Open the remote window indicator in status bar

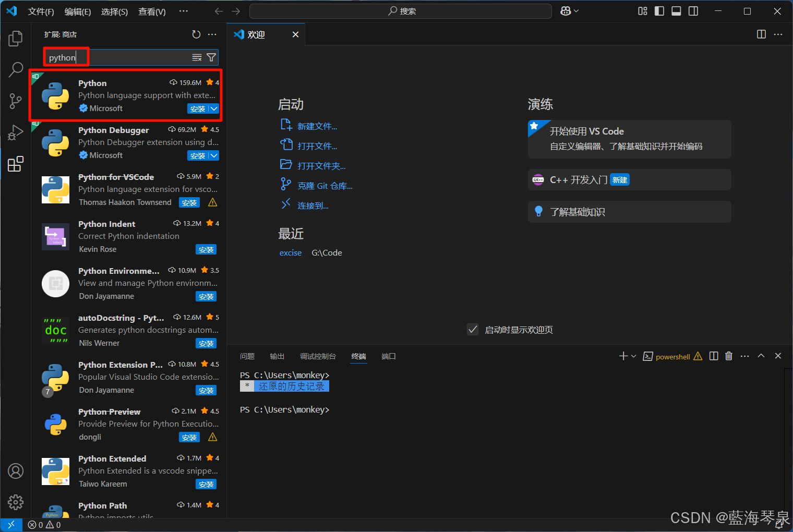(11, 525)
